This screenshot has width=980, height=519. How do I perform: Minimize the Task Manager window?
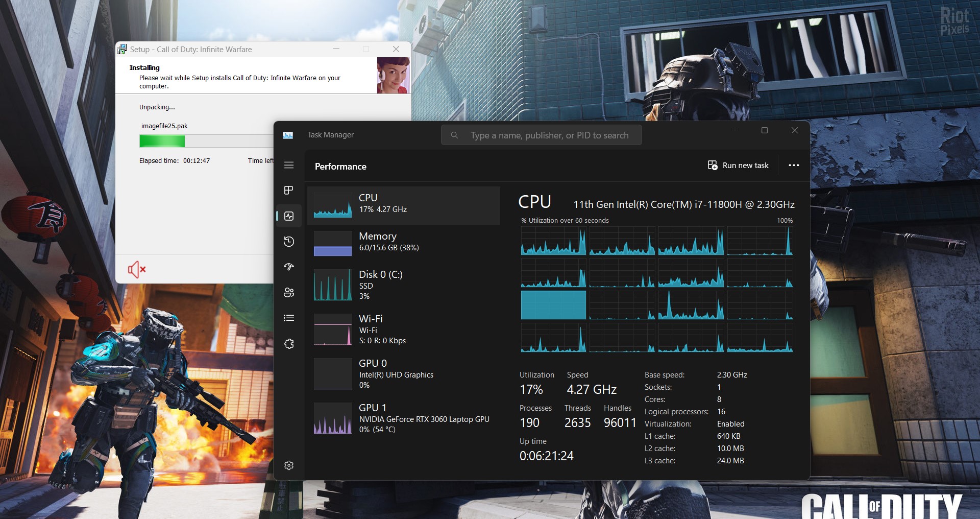tap(735, 130)
